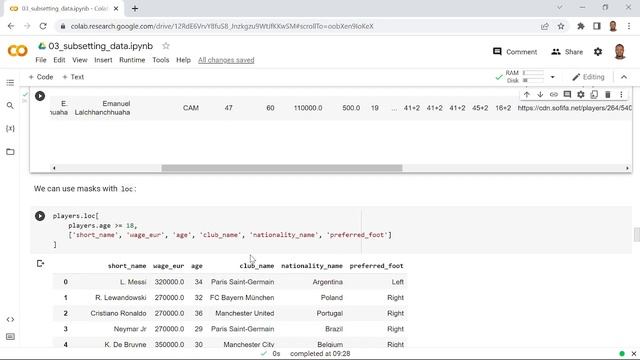The height and width of the screenshot is (360, 640).
Task: Share page icon in address bar
Action: pyautogui.click(x=544, y=26)
